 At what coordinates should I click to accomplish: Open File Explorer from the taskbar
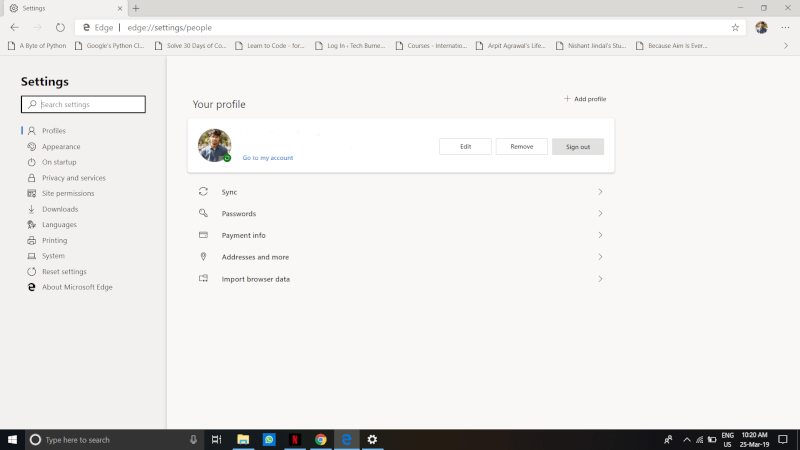pos(243,439)
